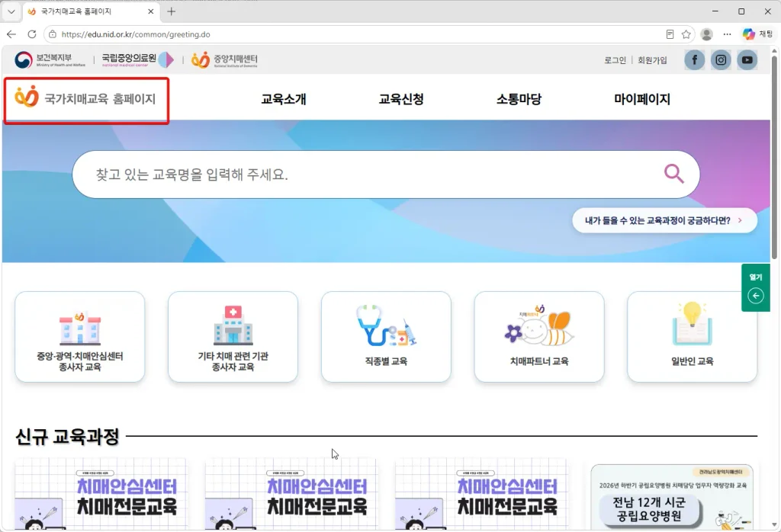The width and height of the screenshot is (781, 532).
Task: Open 마이페이지 menu
Action: pyautogui.click(x=642, y=99)
